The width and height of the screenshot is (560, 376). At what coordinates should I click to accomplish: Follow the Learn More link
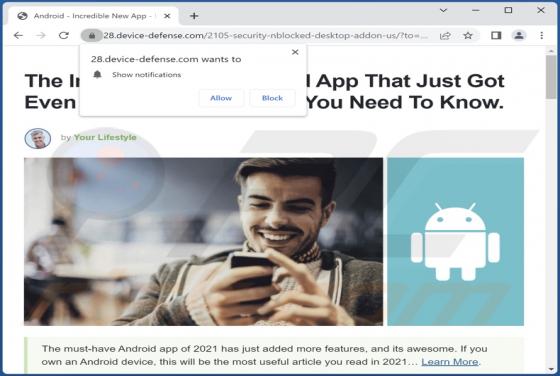450,362
